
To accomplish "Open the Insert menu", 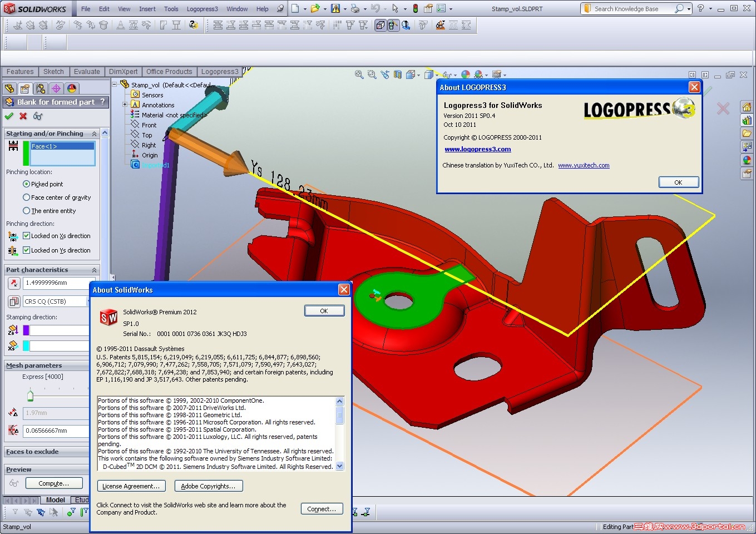I will 147,9.
